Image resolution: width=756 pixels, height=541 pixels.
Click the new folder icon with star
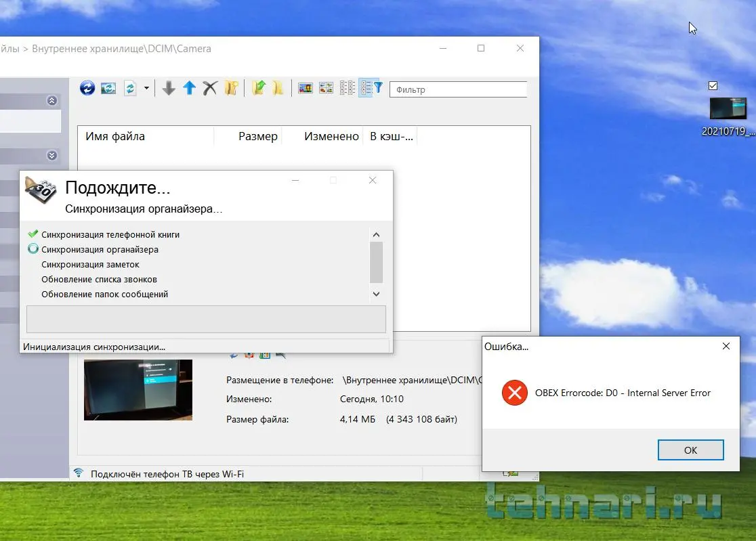pyautogui.click(x=232, y=88)
